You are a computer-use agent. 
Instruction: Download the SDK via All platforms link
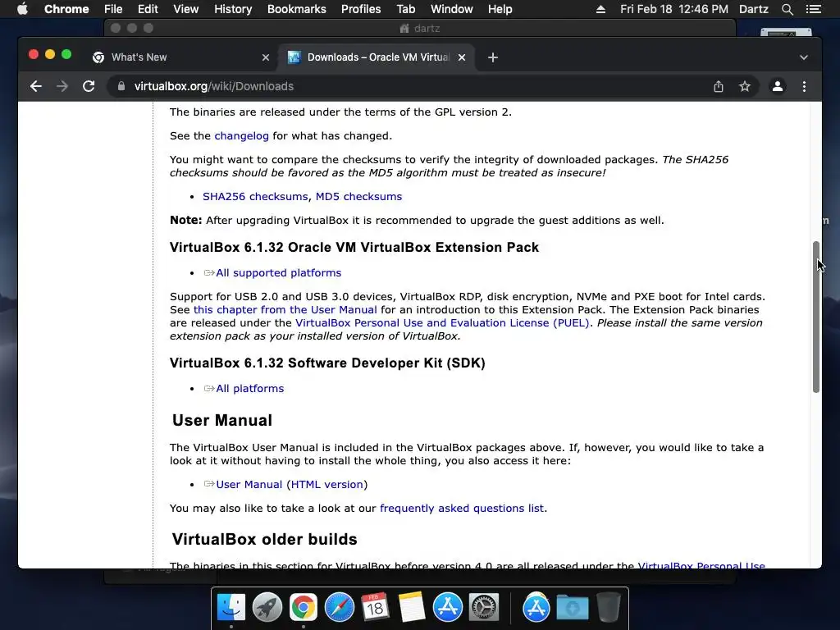click(x=249, y=388)
